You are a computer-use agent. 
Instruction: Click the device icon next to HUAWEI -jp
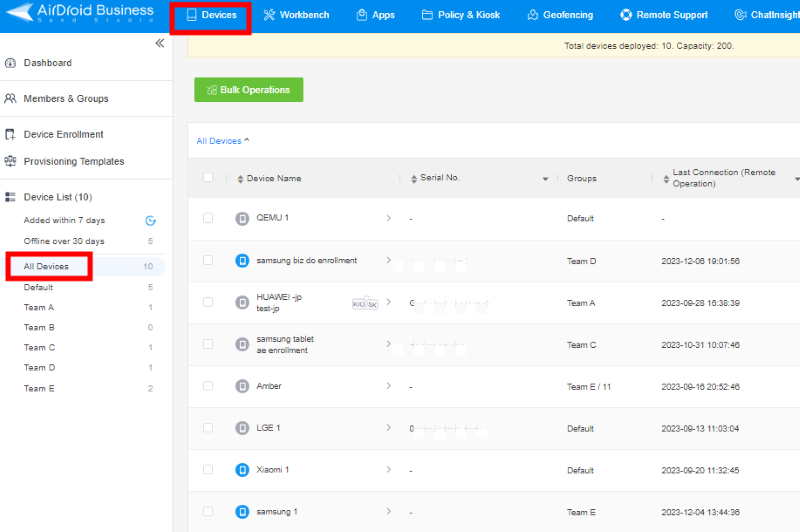point(242,302)
